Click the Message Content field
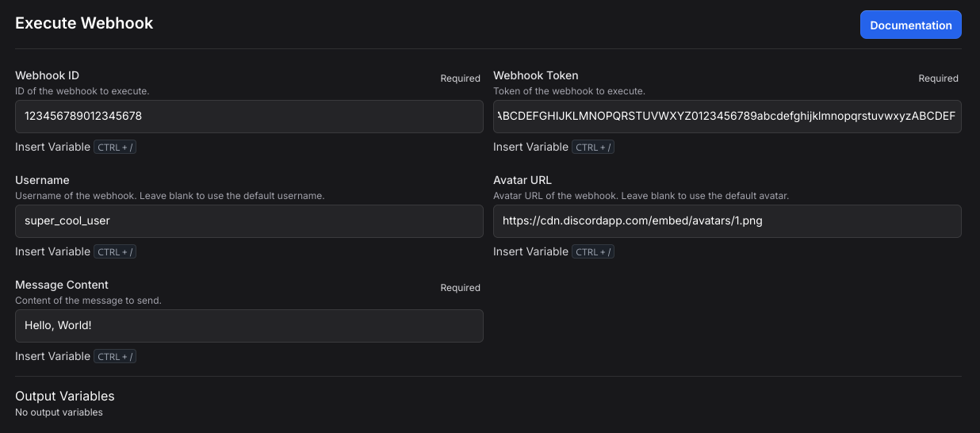 tap(249, 325)
